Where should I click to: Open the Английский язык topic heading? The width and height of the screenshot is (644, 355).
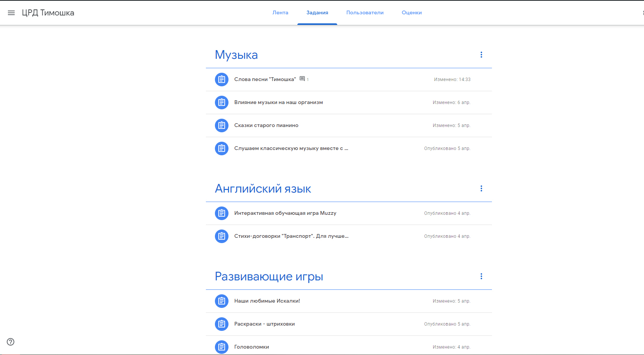pyautogui.click(x=263, y=189)
